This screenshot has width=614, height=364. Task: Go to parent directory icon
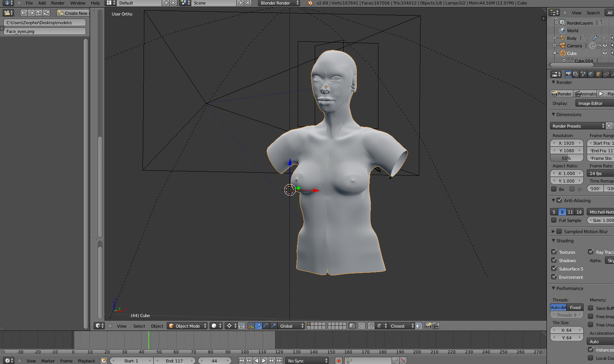(39, 13)
